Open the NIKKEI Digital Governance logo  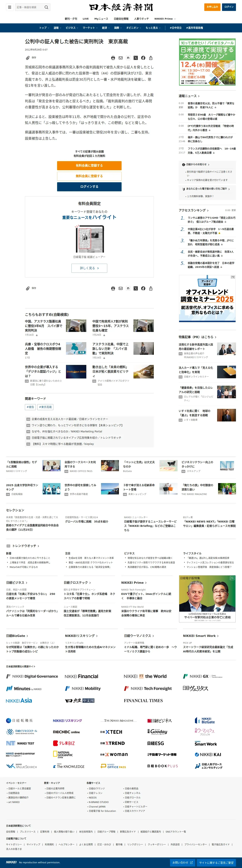[32, 676]
